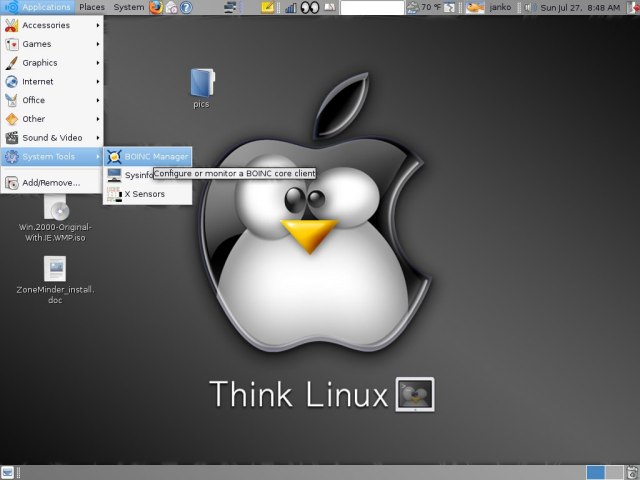The image size is (640, 480).
Task: Click the network connections panel icon
Action: click(x=230, y=7)
